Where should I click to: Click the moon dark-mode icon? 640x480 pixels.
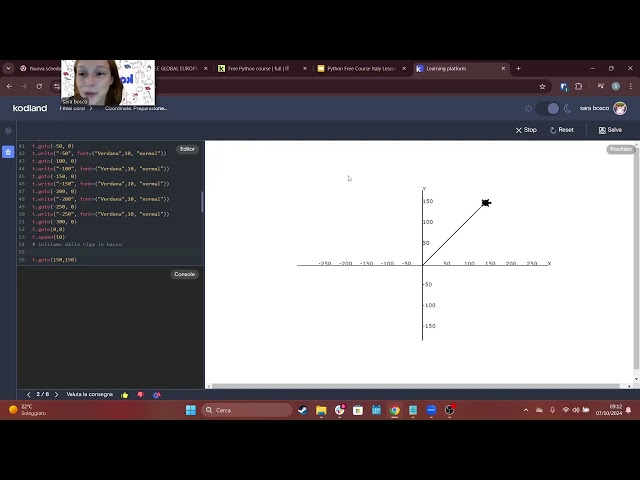(x=567, y=109)
